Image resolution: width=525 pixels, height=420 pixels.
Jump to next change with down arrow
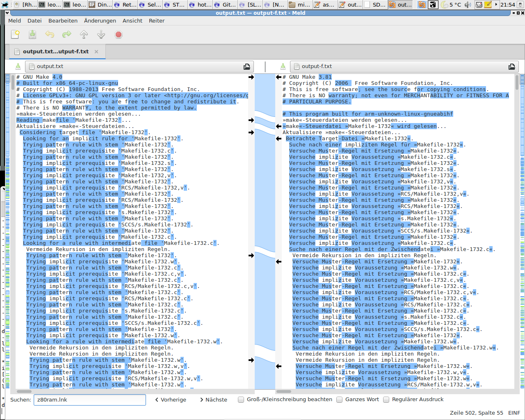point(101,34)
